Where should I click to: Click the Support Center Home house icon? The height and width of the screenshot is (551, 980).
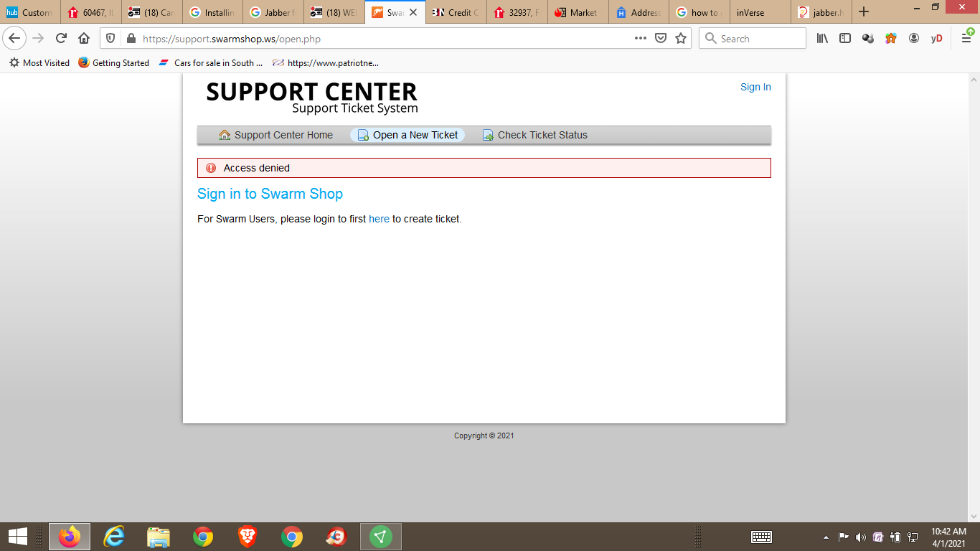223,135
